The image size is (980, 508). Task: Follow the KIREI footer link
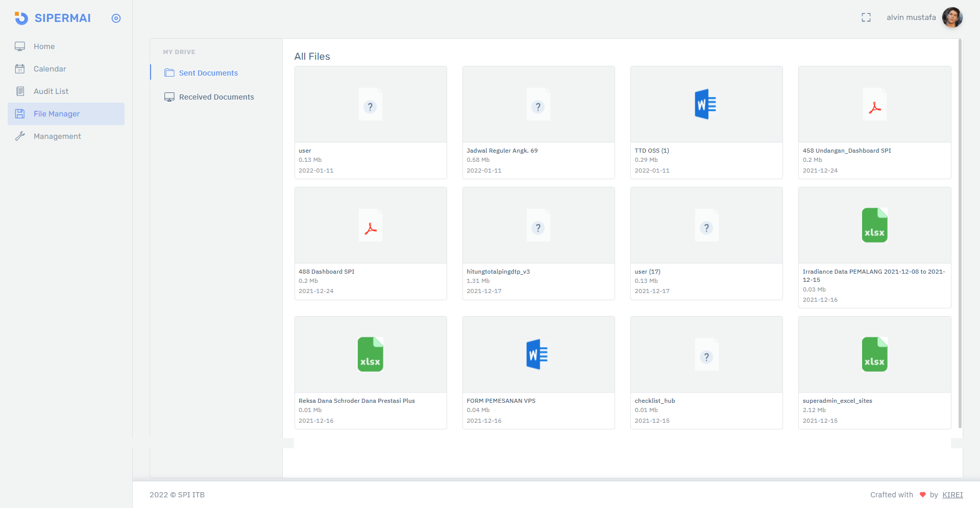[952, 495]
